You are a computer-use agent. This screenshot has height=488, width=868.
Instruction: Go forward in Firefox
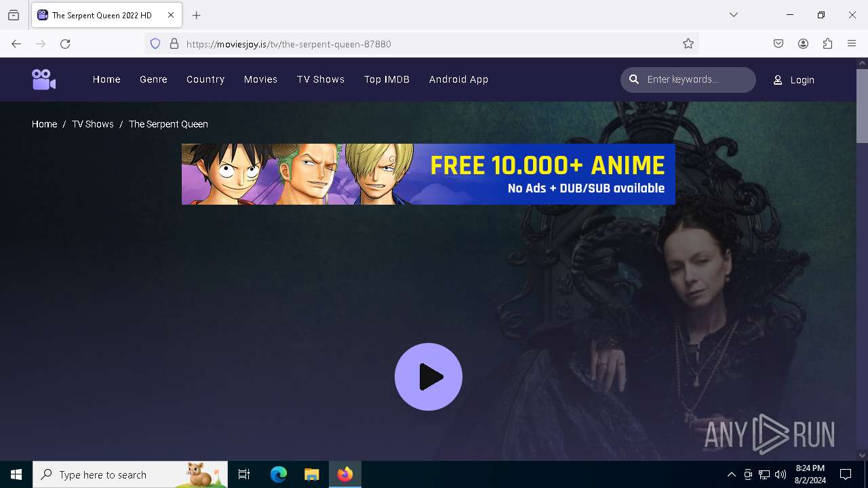pos(41,44)
